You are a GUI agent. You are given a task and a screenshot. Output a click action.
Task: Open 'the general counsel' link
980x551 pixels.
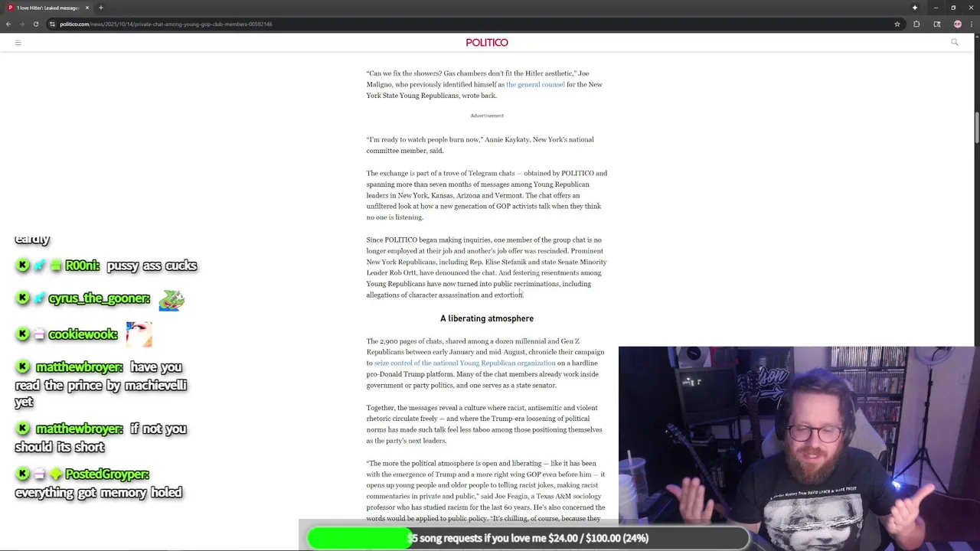[x=535, y=84]
